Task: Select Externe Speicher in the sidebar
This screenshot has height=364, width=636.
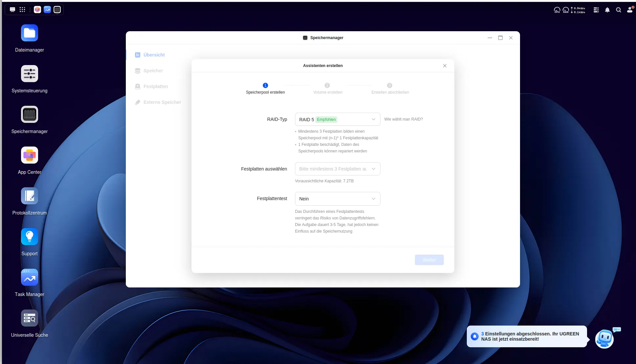Action: (x=162, y=102)
